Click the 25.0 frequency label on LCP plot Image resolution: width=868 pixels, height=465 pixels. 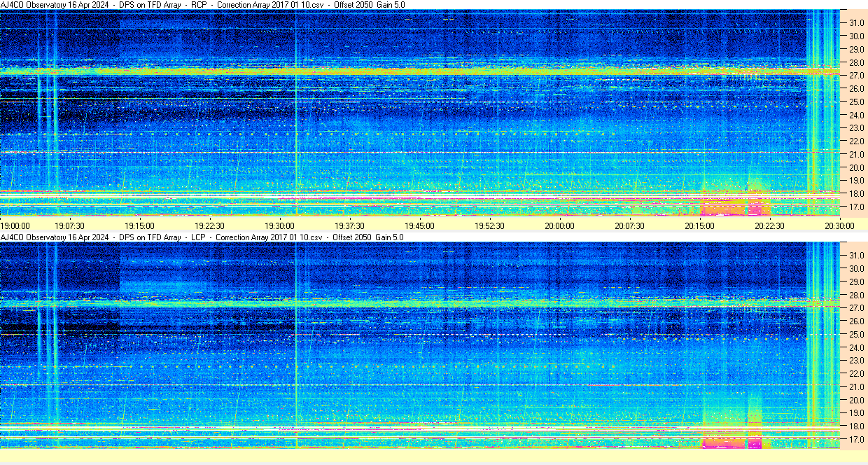point(857,334)
